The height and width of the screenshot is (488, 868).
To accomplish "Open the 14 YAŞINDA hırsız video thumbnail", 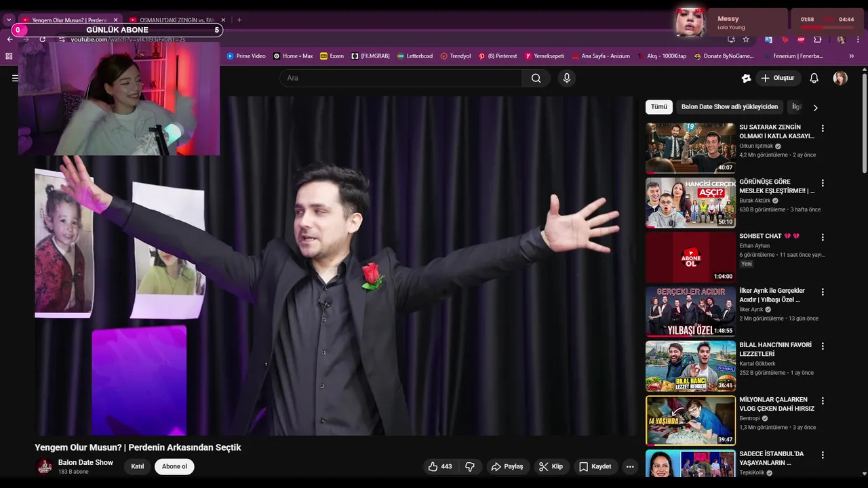I will pyautogui.click(x=690, y=420).
